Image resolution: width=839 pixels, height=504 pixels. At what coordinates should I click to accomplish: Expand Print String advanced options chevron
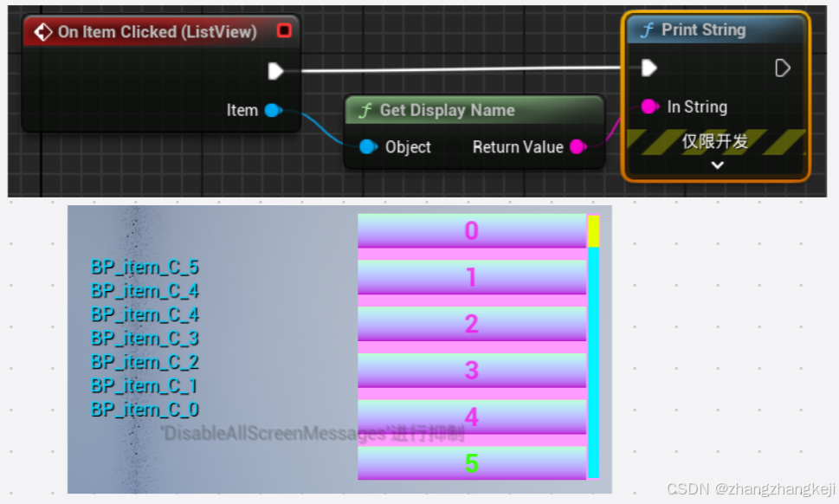pyautogui.click(x=718, y=165)
